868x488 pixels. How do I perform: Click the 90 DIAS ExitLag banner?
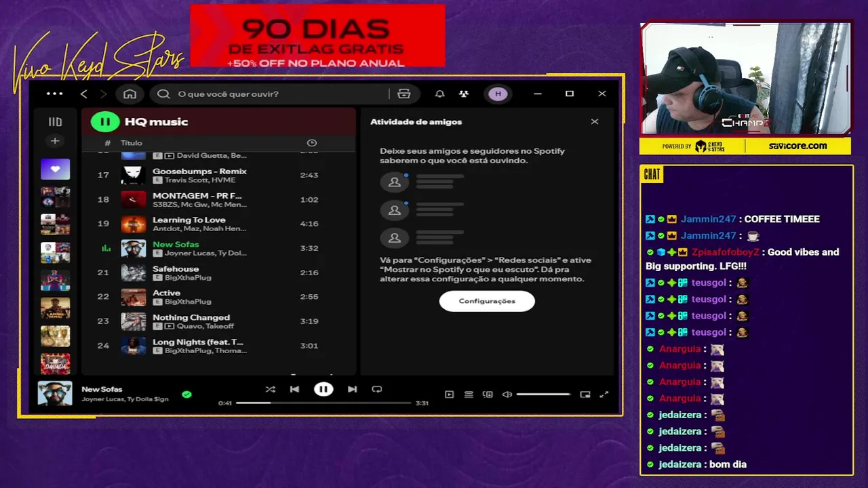point(317,36)
